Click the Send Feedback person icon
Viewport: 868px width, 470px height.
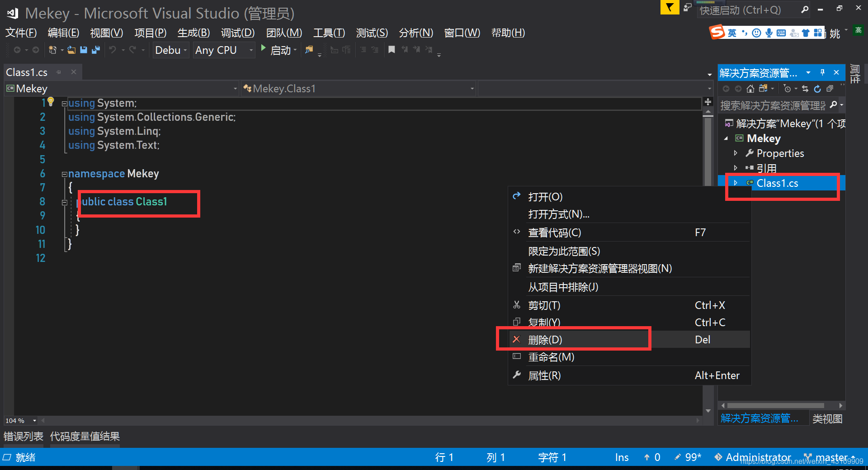687,8
